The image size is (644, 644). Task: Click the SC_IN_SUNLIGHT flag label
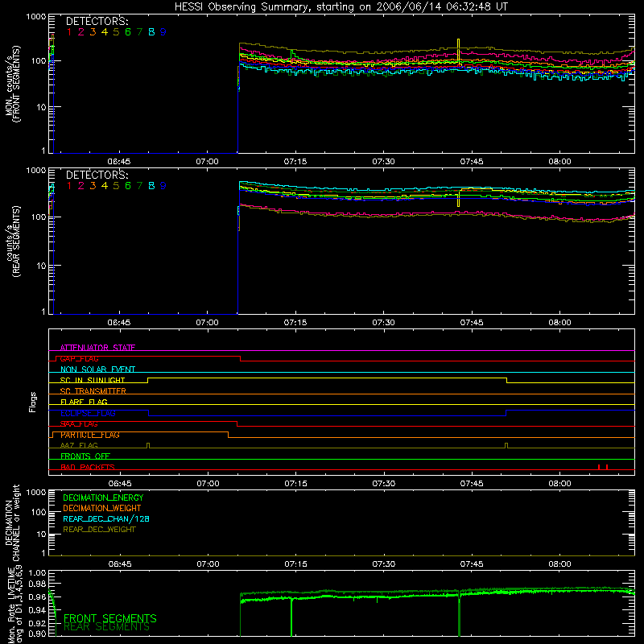(x=93, y=380)
